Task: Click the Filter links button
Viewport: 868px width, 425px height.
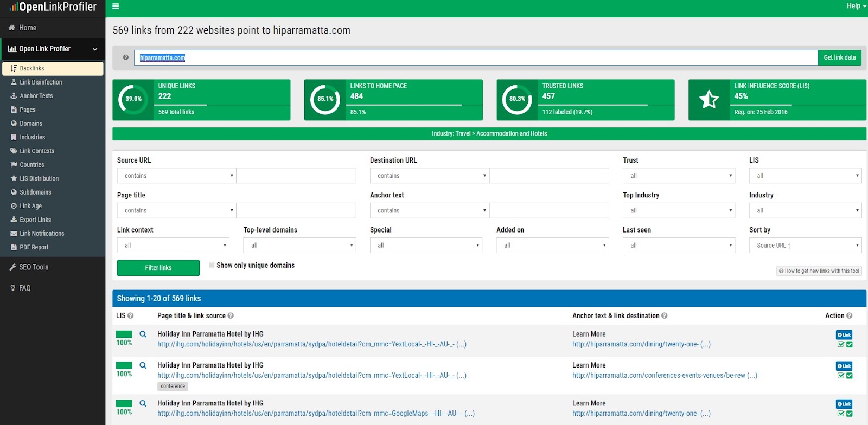Action: [x=158, y=268]
